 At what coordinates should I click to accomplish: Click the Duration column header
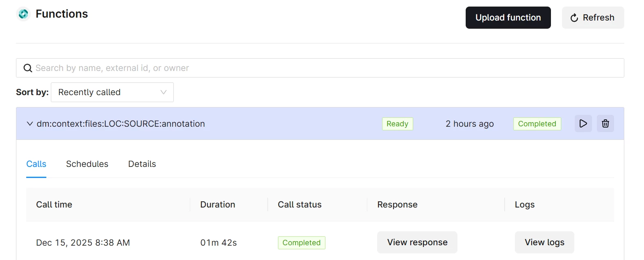click(217, 205)
